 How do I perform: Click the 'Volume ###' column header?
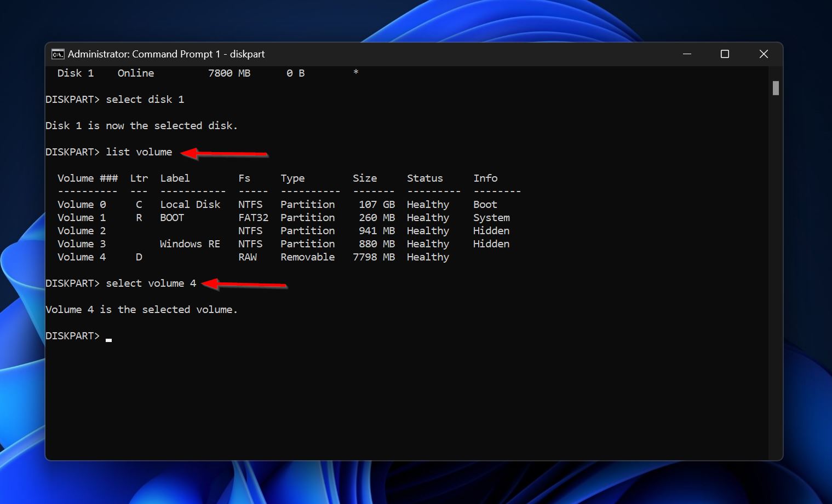pos(88,178)
